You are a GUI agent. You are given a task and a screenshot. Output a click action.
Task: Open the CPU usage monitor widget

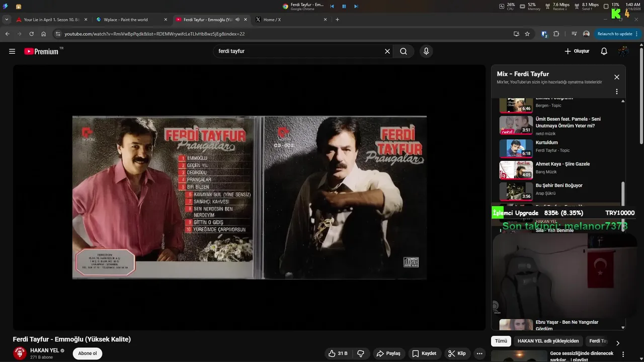507,6
